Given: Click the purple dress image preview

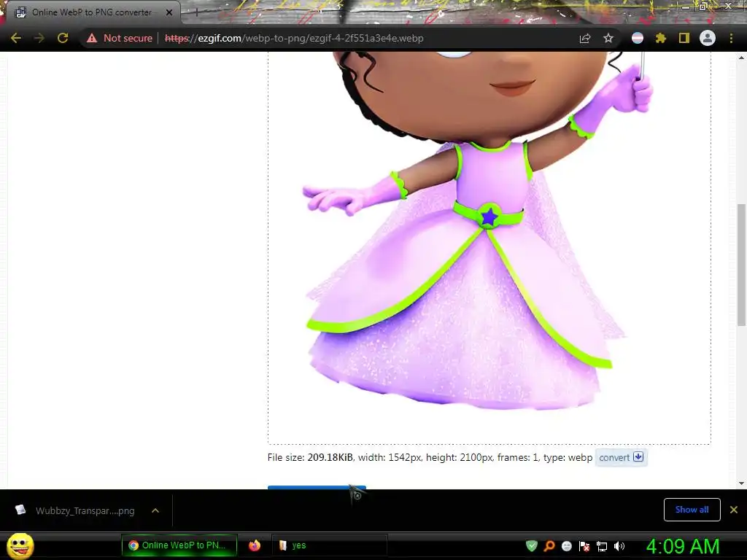Looking at the screenshot, I should point(489,248).
